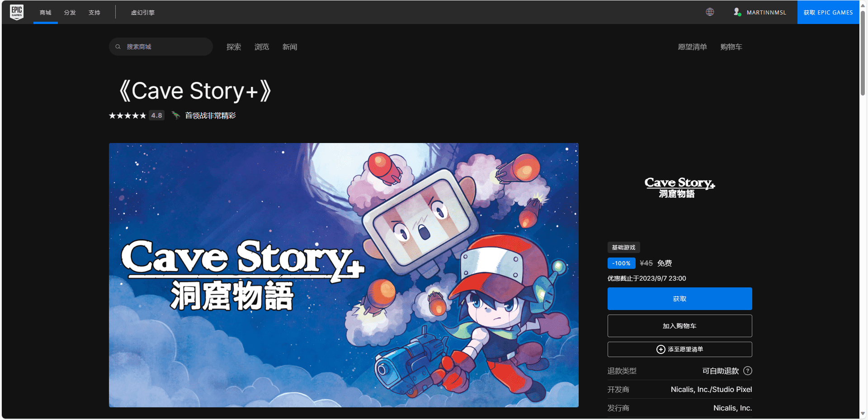Click the 可自助退款 refund text
868x420 pixels.
point(721,371)
